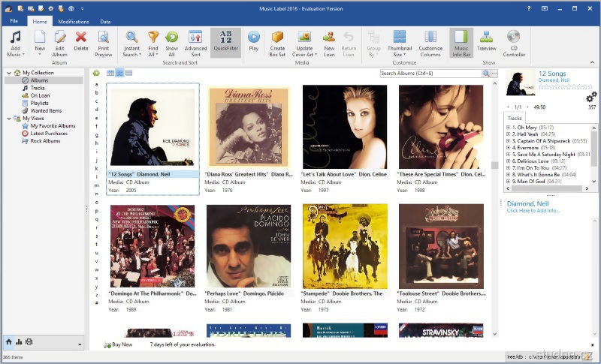Open the Data ribbon tab
The width and height of the screenshot is (601, 364).
(105, 22)
